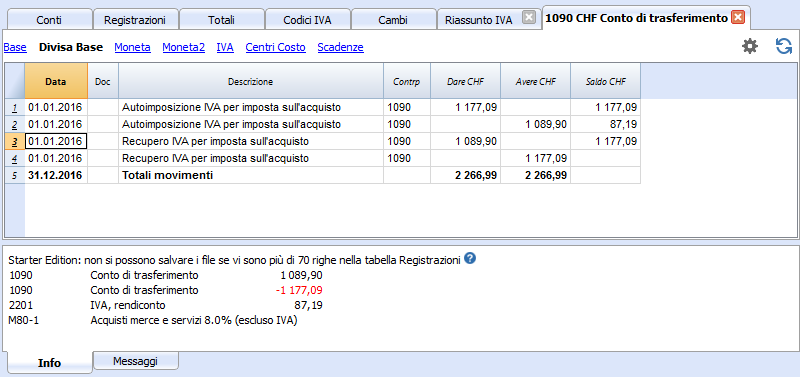Open the Registrazioni tab
Image resolution: width=800 pixels, height=377 pixels.
pyautogui.click(x=135, y=20)
